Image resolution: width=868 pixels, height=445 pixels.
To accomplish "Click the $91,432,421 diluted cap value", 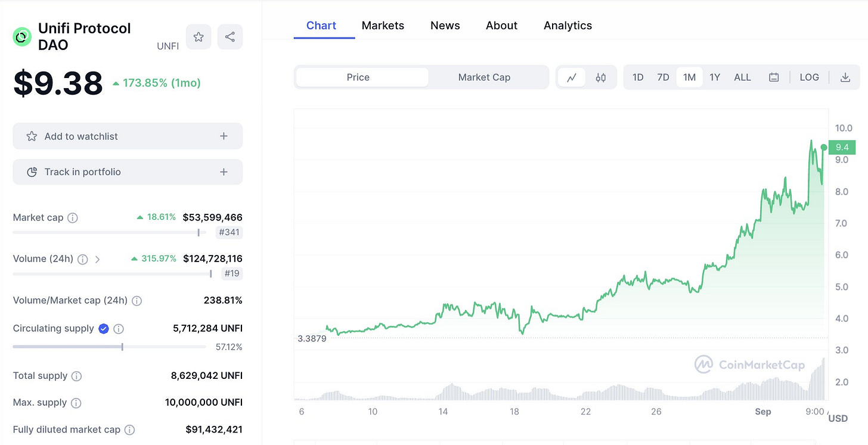I will (214, 430).
